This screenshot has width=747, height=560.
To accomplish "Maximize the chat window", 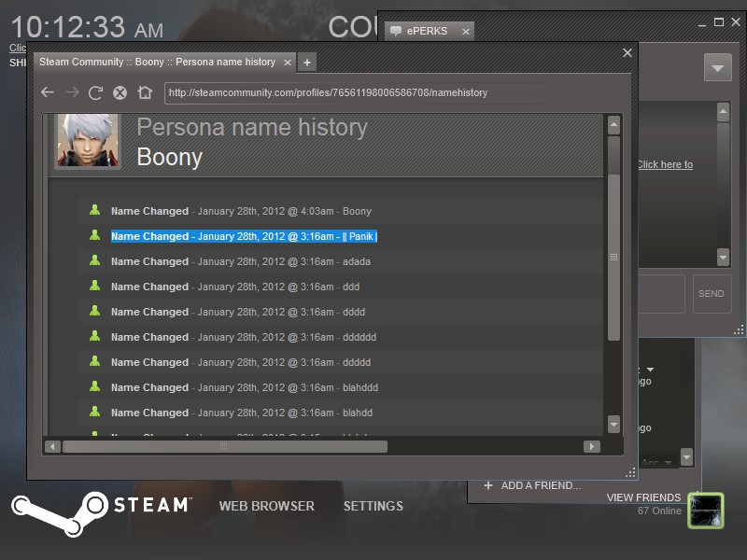I will coord(719,22).
